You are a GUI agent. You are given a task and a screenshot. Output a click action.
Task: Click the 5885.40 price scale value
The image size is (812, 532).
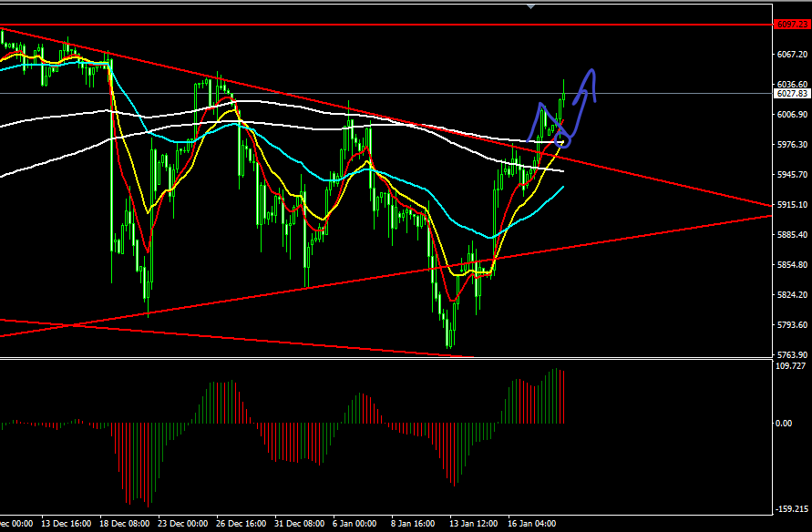pyautogui.click(x=792, y=235)
